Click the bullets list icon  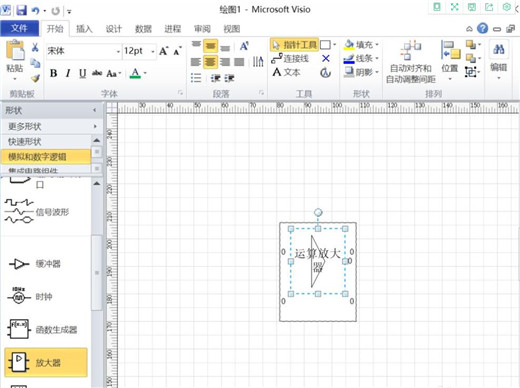[196, 78]
